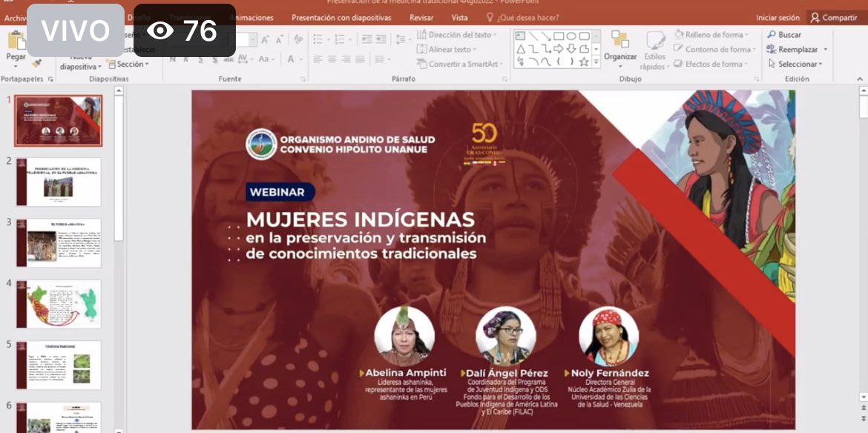Choose the rounded rectangle shape

click(584, 36)
